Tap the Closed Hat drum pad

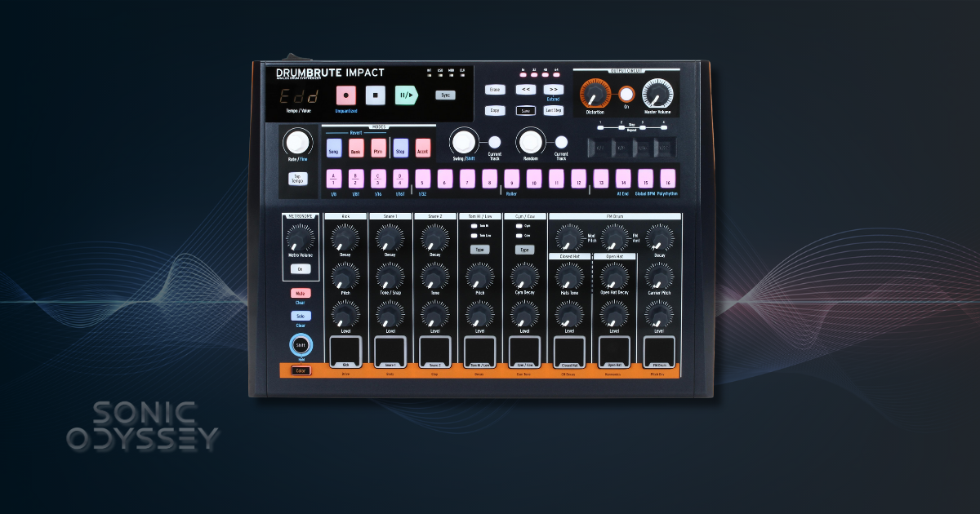[569, 352]
